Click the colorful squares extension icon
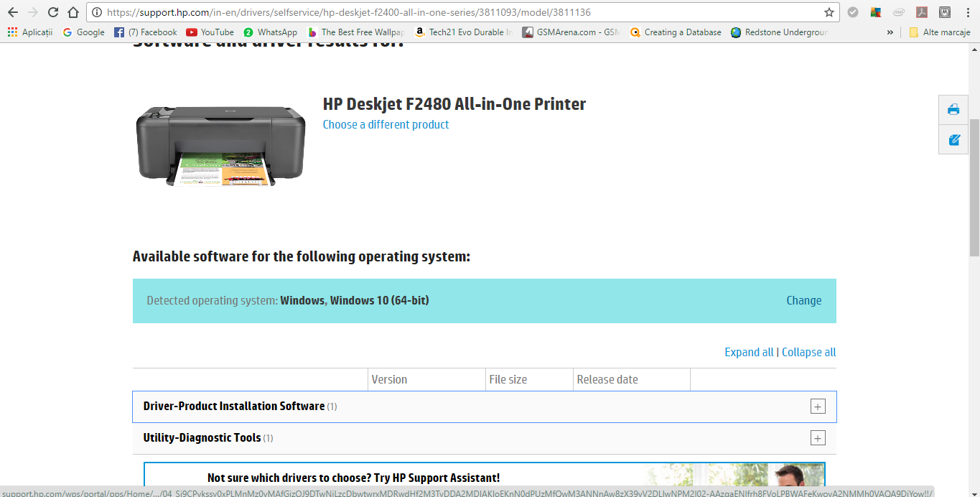 (876, 12)
